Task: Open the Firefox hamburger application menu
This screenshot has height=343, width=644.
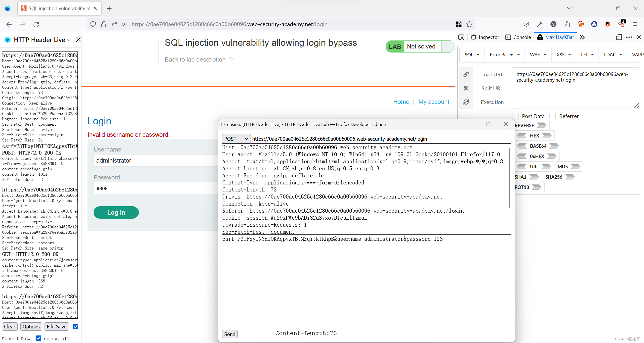Action: click(635, 24)
